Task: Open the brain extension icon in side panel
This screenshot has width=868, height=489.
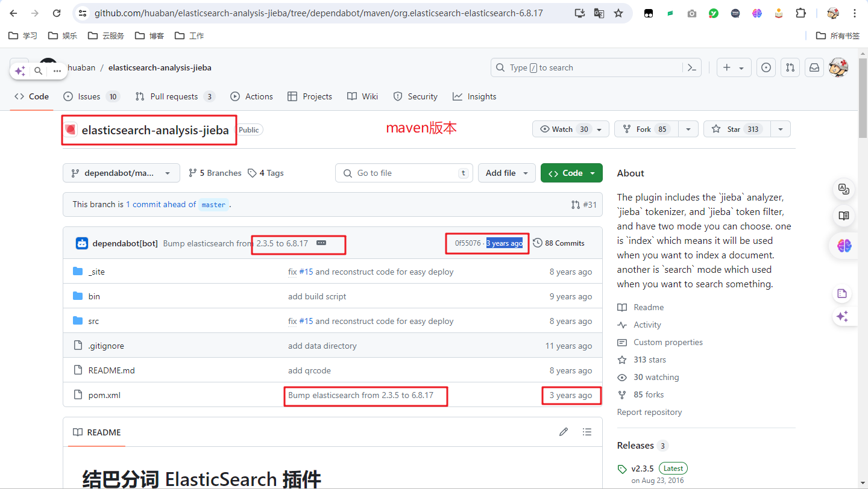Action: (x=843, y=246)
